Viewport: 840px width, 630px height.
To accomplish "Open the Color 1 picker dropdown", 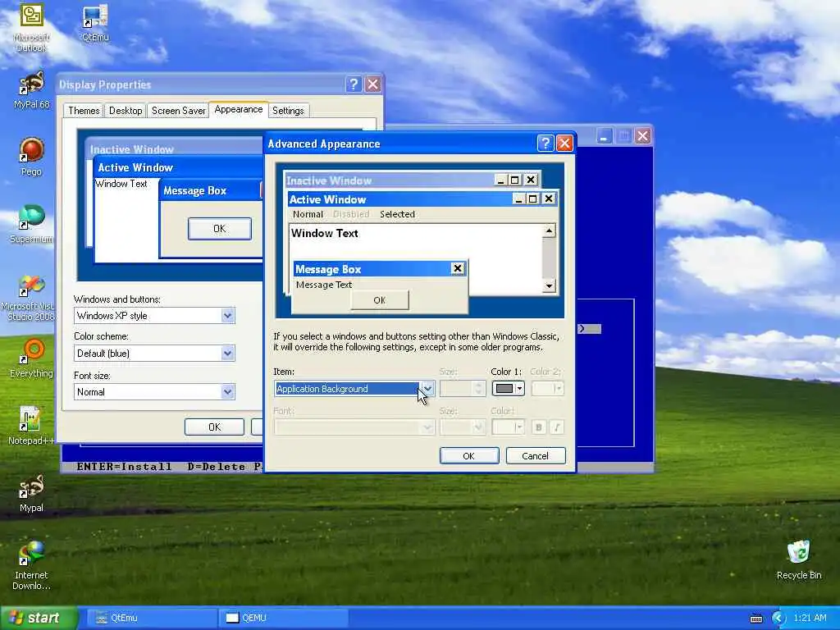I will point(508,389).
